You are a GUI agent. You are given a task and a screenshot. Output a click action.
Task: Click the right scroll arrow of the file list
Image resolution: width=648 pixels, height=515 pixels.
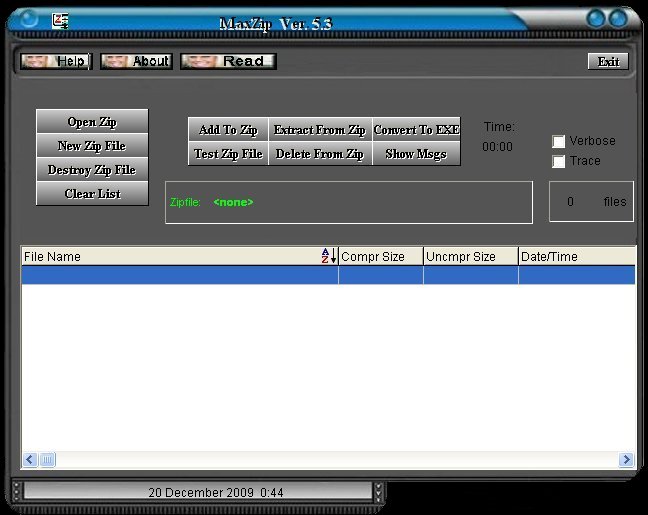coord(626,460)
